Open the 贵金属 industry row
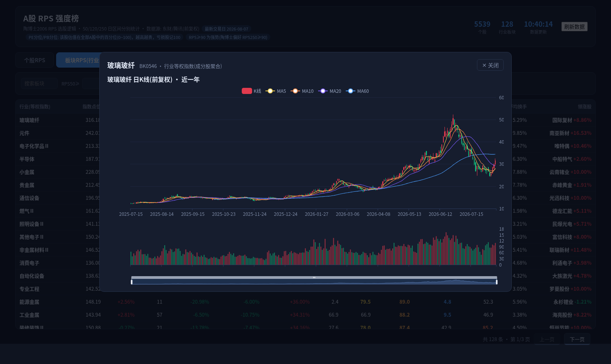Image resolution: width=611 pixels, height=364 pixels. coord(305,185)
